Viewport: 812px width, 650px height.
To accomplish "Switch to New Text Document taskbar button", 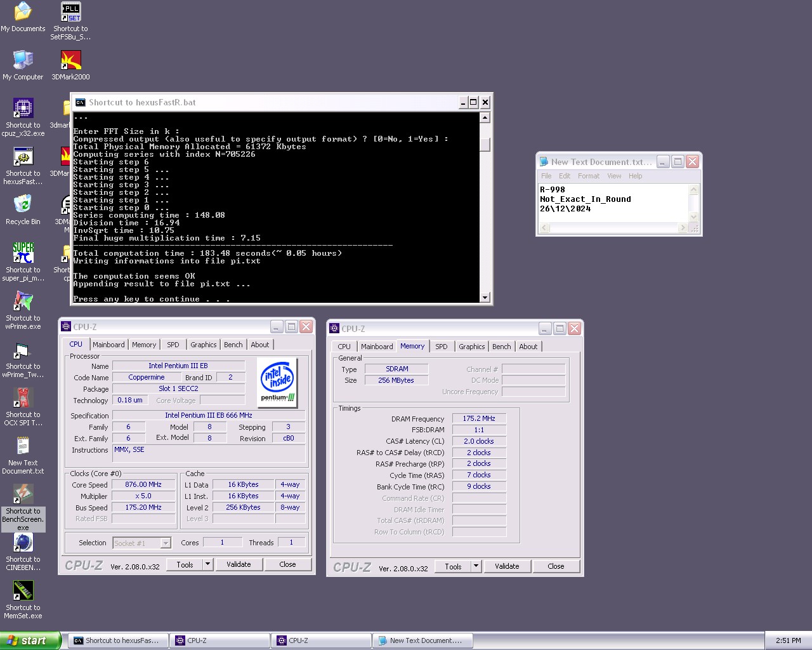I will tap(422, 640).
